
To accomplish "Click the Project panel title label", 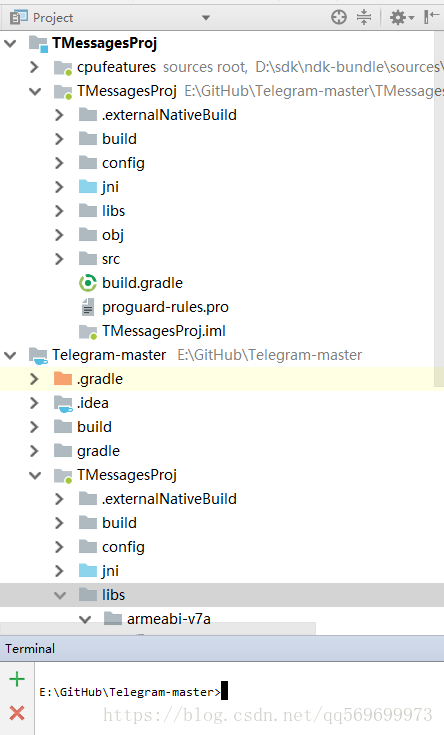I will [53, 18].
